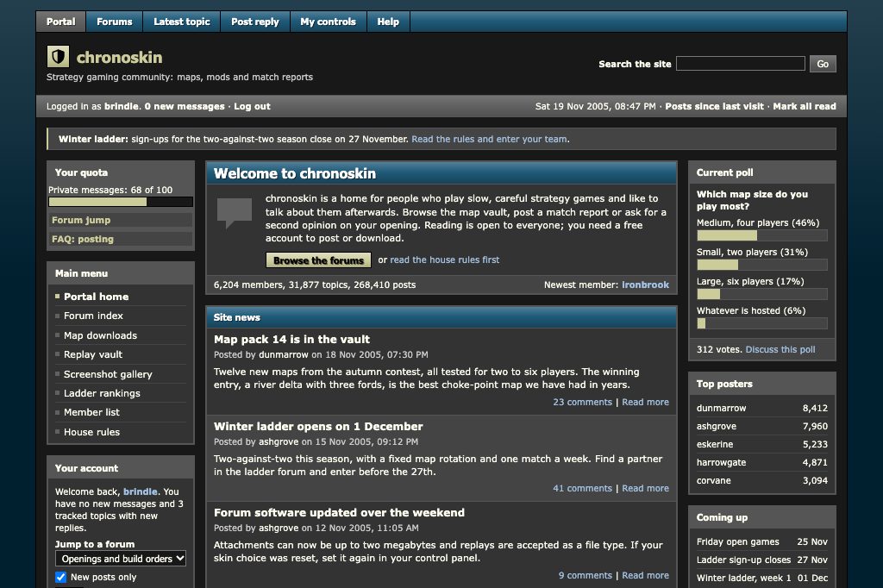This screenshot has height=588, width=883.
Task: Click Read more beside 41 comments
Action: pos(645,488)
